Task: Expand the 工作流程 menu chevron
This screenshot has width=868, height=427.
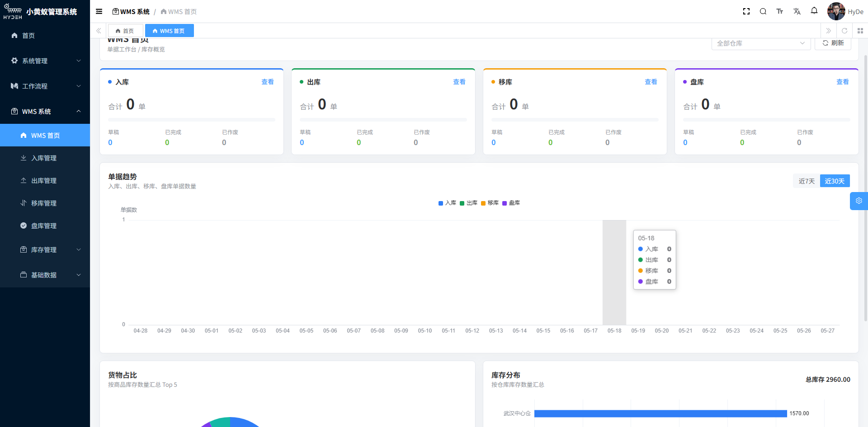Action: pos(79,86)
